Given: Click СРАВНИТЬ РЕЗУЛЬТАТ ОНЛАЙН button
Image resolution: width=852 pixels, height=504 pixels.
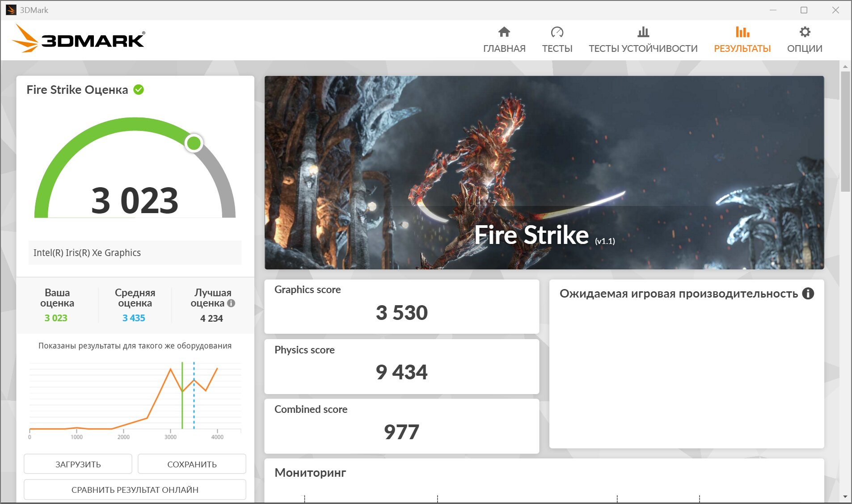Looking at the screenshot, I should [x=135, y=490].
